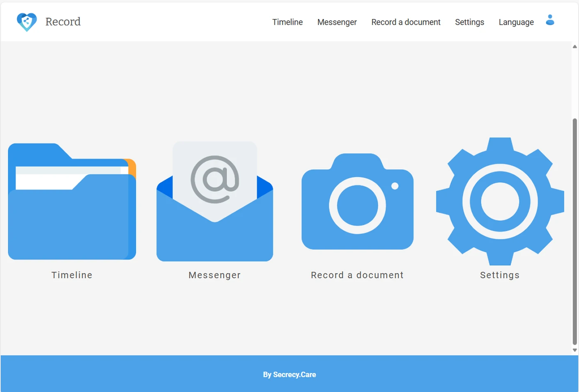This screenshot has height=392, width=579.
Task: Click the By Secrecy.Care footer text
Action: click(289, 374)
